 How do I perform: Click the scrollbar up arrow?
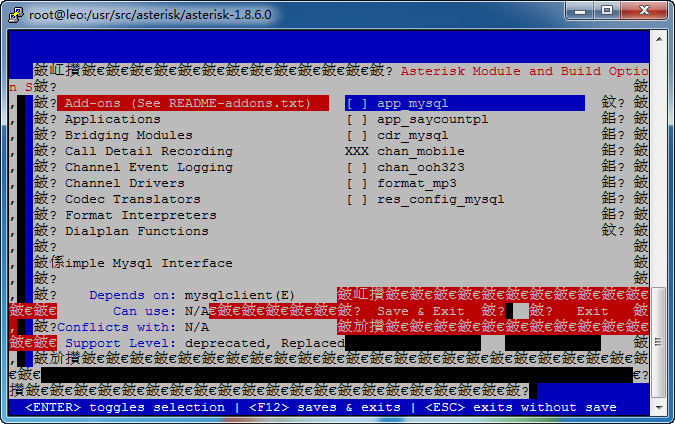pyautogui.click(x=659, y=39)
